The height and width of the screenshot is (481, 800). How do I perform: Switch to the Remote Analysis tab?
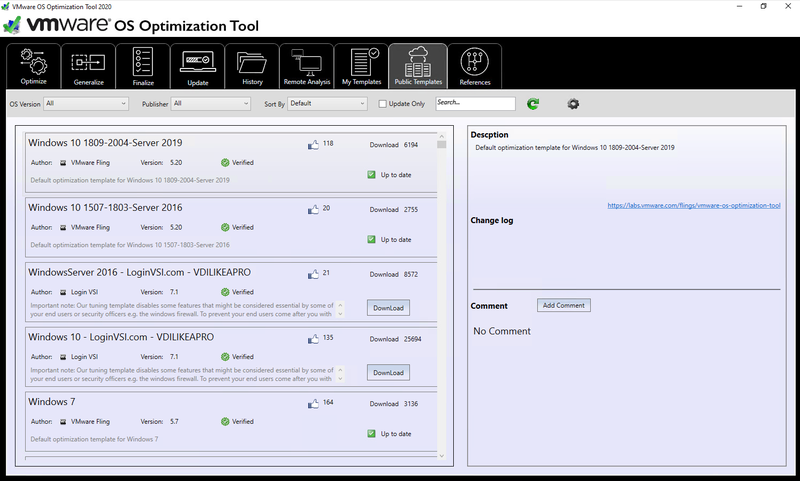point(306,65)
